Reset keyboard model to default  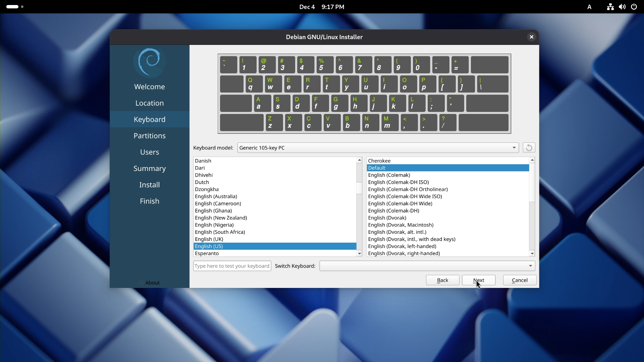click(529, 147)
